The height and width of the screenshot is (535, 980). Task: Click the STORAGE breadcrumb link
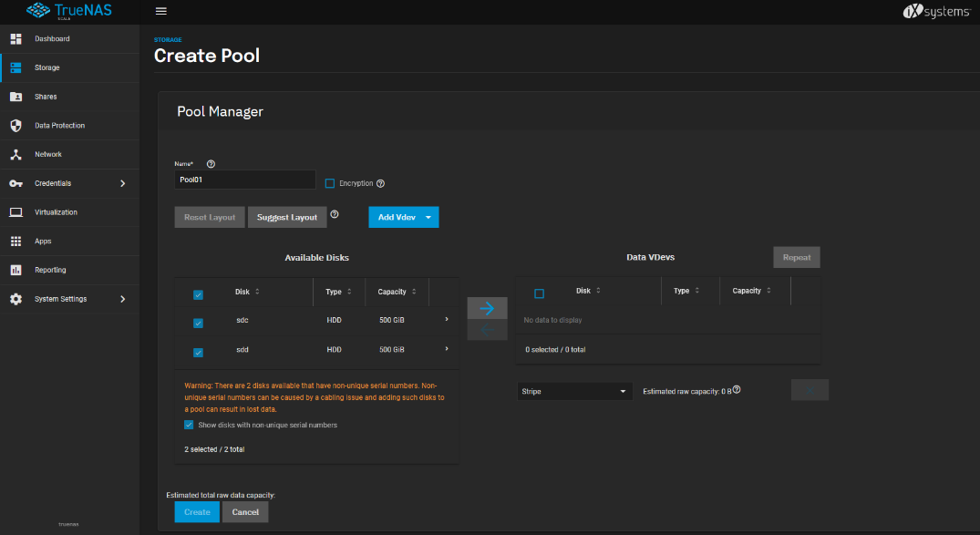coord(168,40)
